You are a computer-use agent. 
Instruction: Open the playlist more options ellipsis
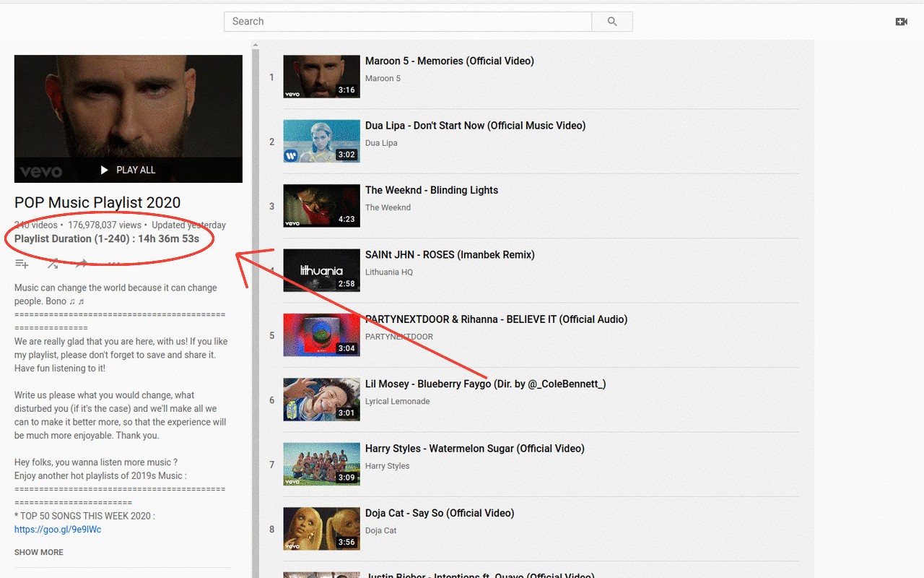114,264
